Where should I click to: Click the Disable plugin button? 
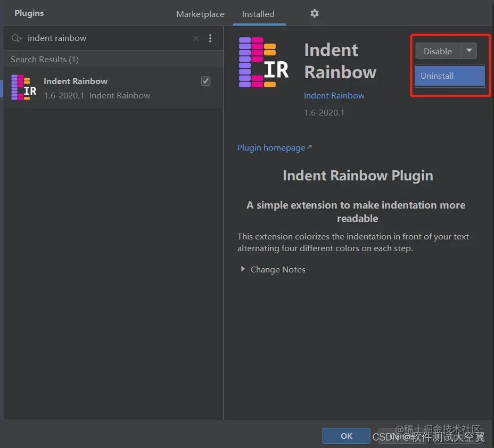point(438,51)
